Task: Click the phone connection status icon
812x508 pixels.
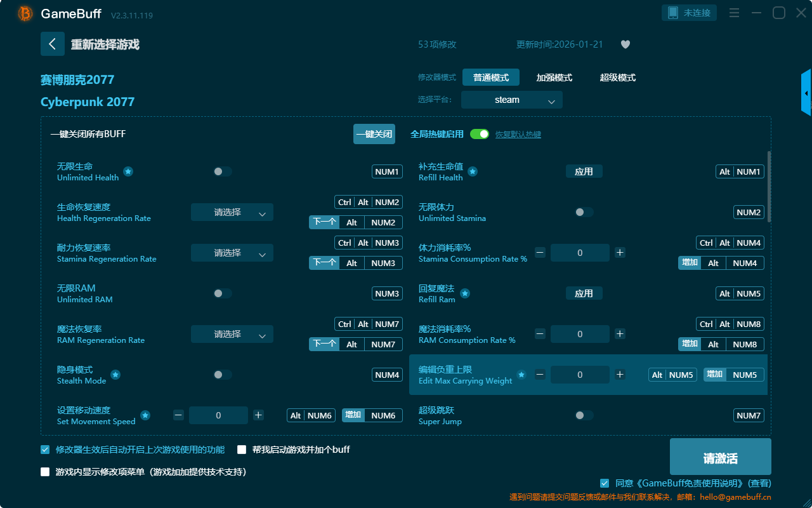Action: tap(673, 13)
